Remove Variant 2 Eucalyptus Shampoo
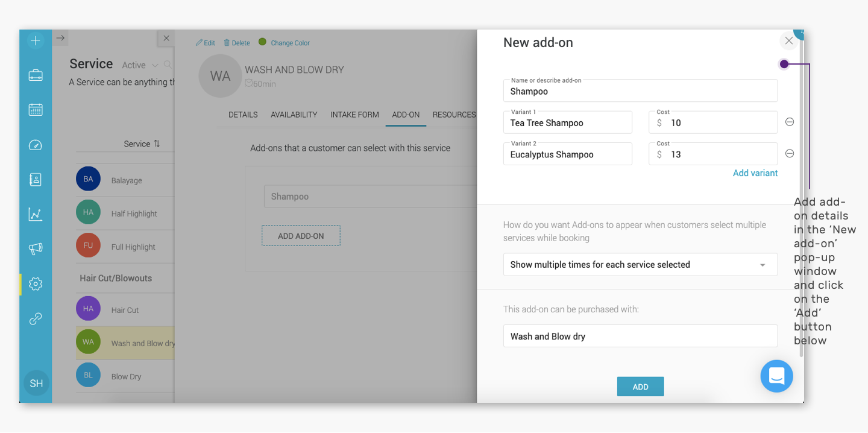 pyautogui.click(x=790, y=153)
